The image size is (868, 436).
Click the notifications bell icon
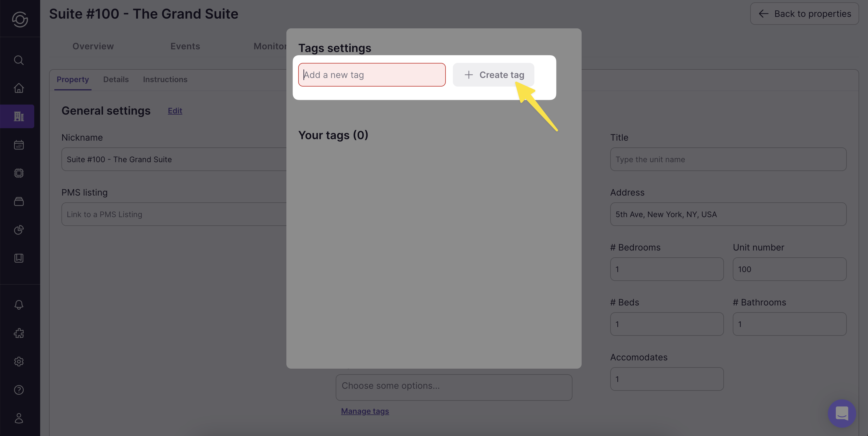pyautogui.click(x=19, y=305)
